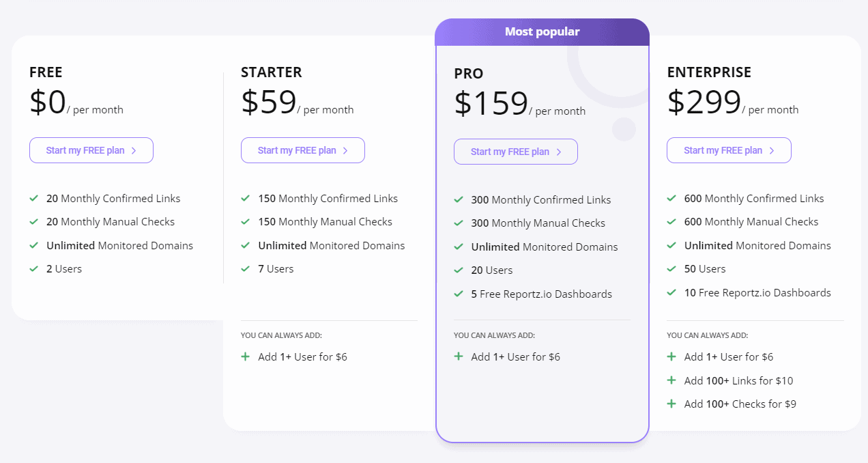The width and height of the screenshot is (868, 463).
Task: Click the checkmark beside 5 Free Reportz.io Dashboards
Action: (459, 294)
